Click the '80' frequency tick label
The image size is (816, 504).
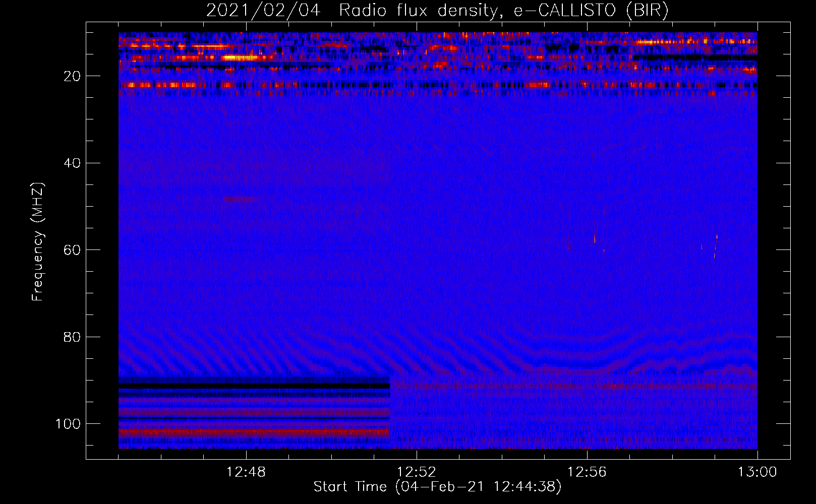72,337
